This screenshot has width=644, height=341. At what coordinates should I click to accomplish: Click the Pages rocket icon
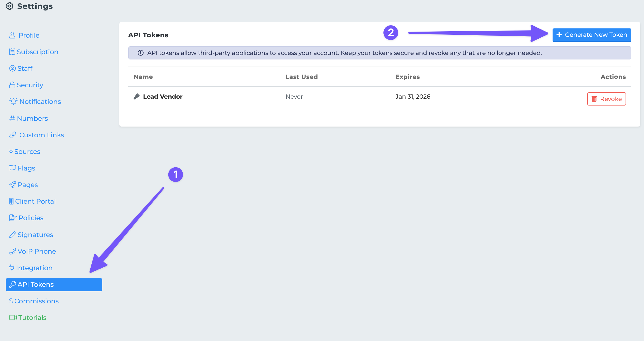[x=12, y=185]
